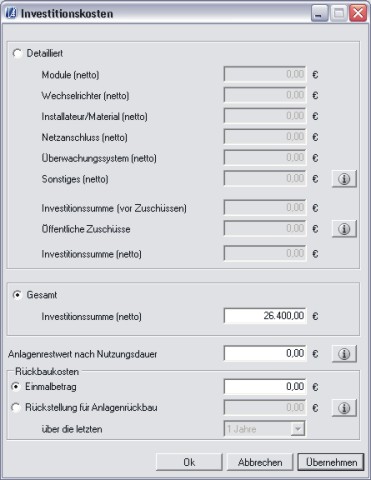The width and height of the screenshot is (371, 480).
Task: Open the '1 Jahre' dropdown
Action: coord(264,429)
